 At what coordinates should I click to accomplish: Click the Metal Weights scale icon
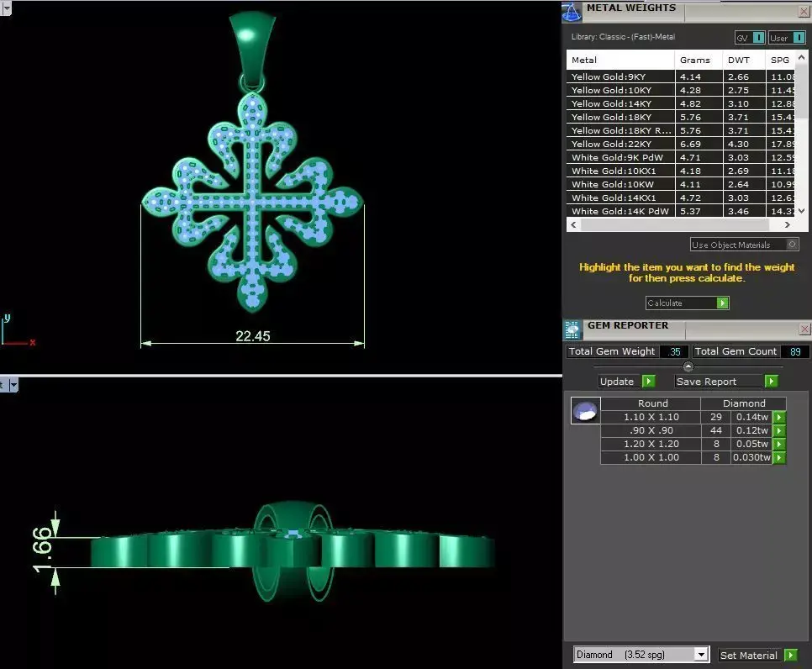click(x=572, y=11)
